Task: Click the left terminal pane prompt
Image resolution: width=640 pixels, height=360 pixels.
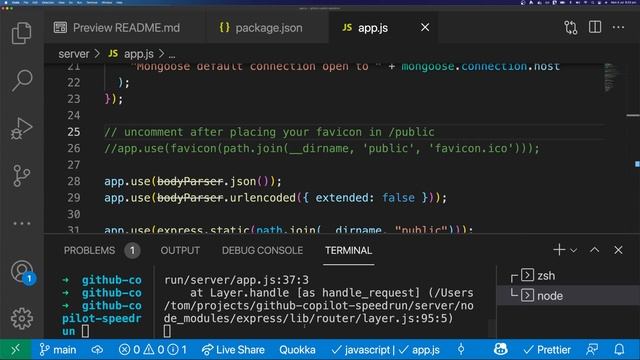Action: (x=85, y=331)
